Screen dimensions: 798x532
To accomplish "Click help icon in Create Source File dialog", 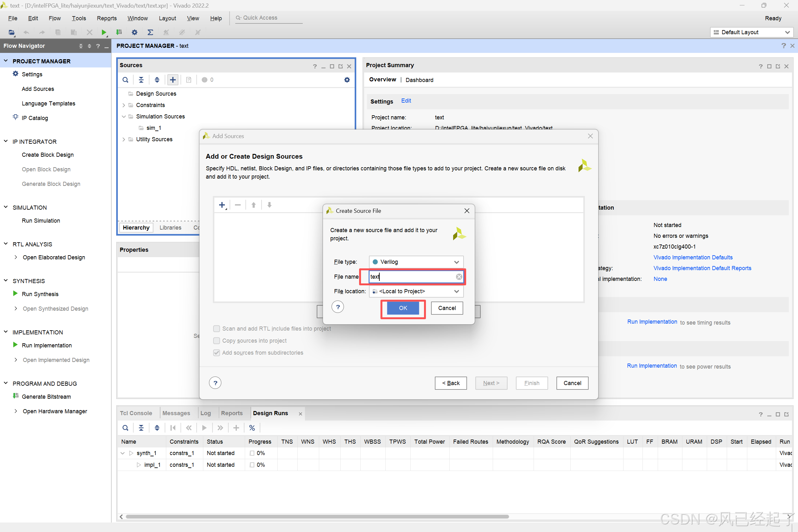I will click(338, 307).
